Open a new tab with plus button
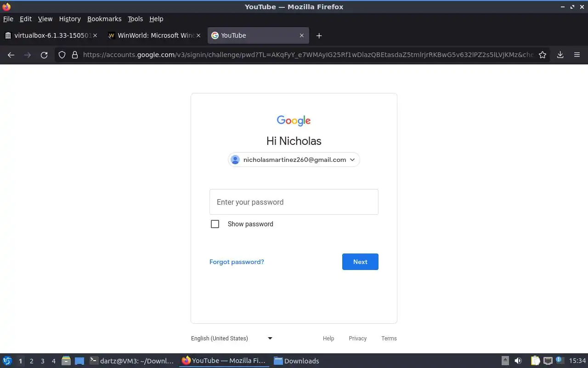The width and height of the screenshot is (588, 368). click(319, 35)
